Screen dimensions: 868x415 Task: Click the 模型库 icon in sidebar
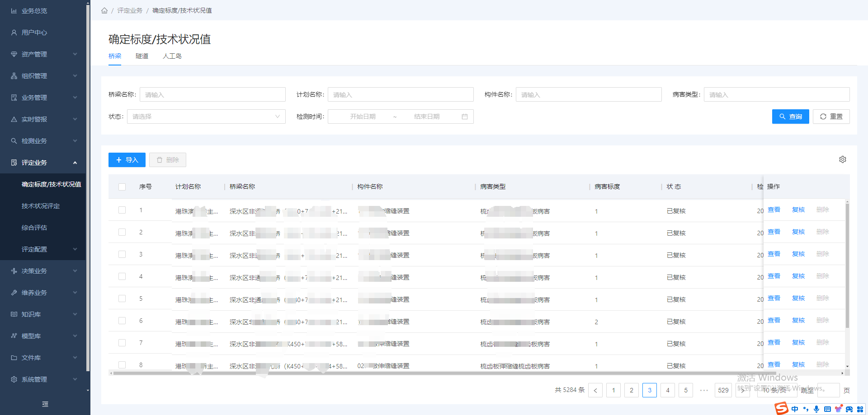(x=14, y=336)
